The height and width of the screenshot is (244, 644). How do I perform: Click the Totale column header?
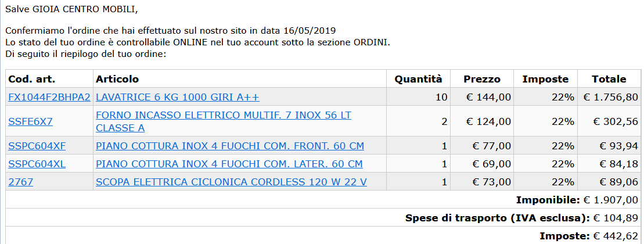(x=609, y=79)
